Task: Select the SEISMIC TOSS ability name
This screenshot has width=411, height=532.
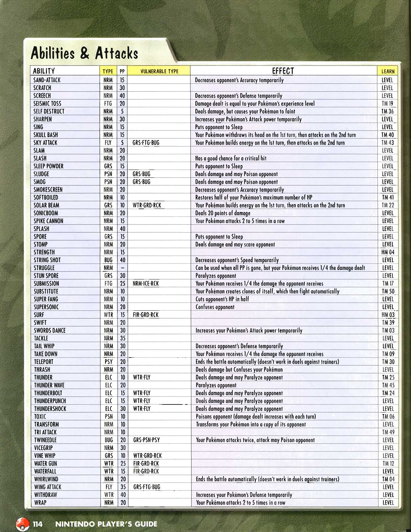Action: (47, 104)
